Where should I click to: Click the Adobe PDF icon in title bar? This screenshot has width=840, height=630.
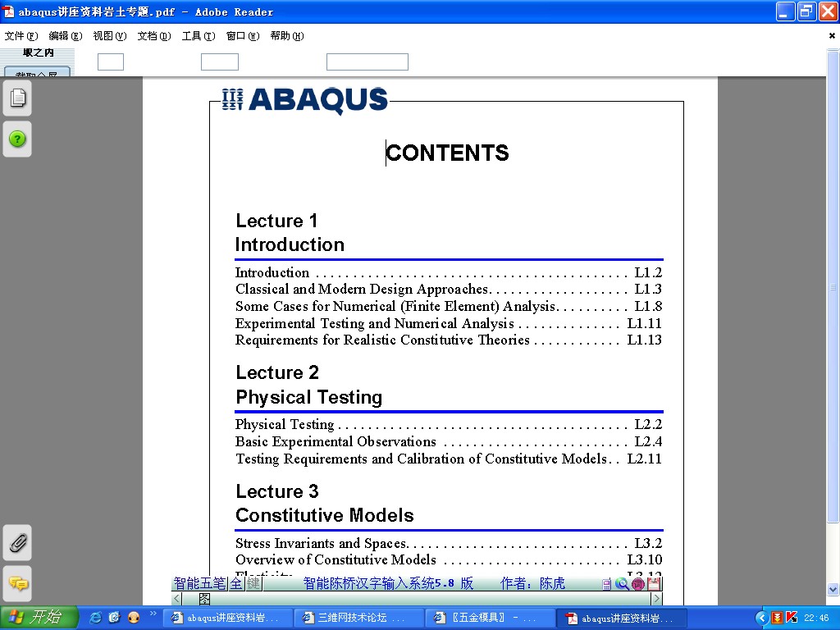pyautogui.click(x=8, y=11)
